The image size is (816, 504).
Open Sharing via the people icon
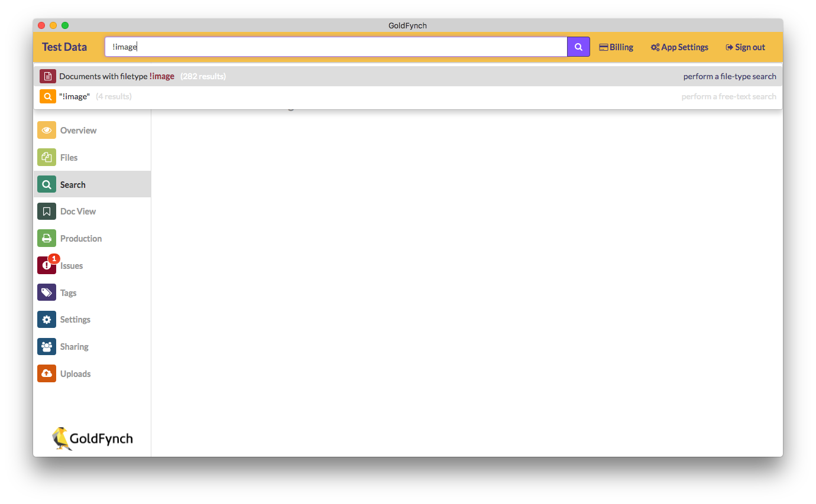coord(46,346)
